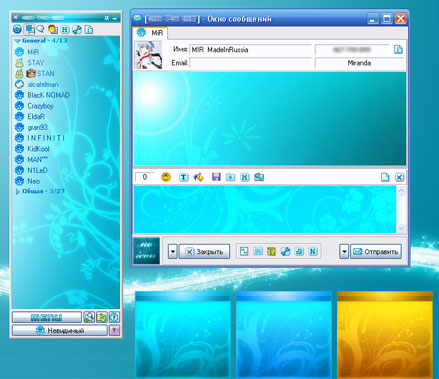
Task: Open options with the wrench icon in contact list toolbar
Action: 77,30
